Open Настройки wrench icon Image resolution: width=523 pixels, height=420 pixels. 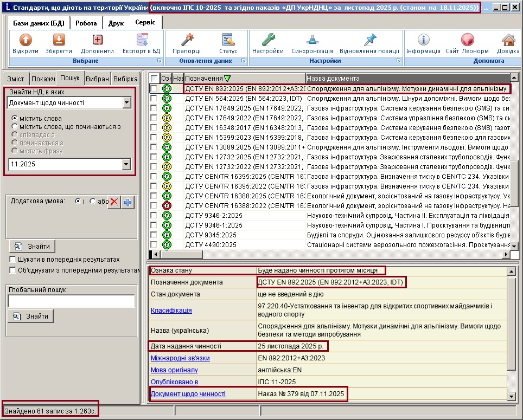(x=268, y=40)
